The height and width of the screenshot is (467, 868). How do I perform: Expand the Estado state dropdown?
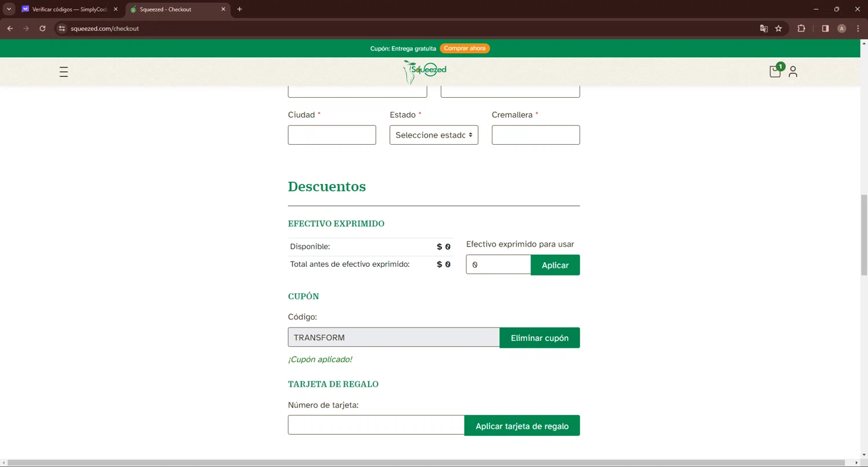433,135
